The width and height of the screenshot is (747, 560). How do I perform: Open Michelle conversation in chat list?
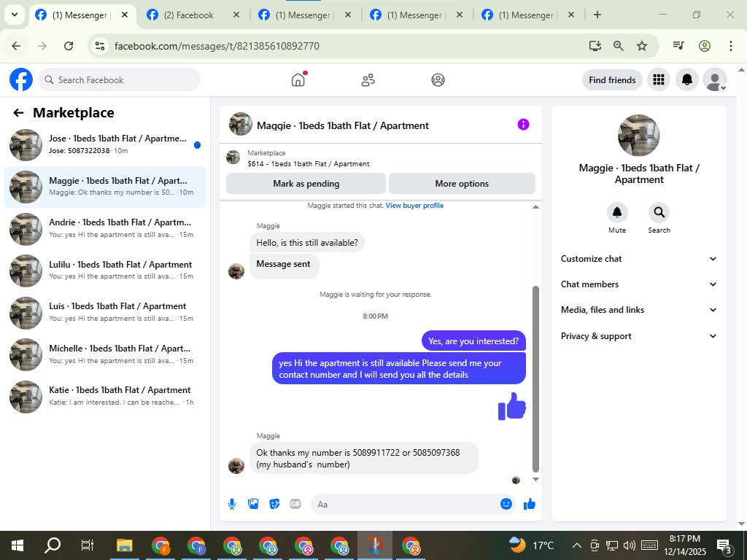pos(105,354)
